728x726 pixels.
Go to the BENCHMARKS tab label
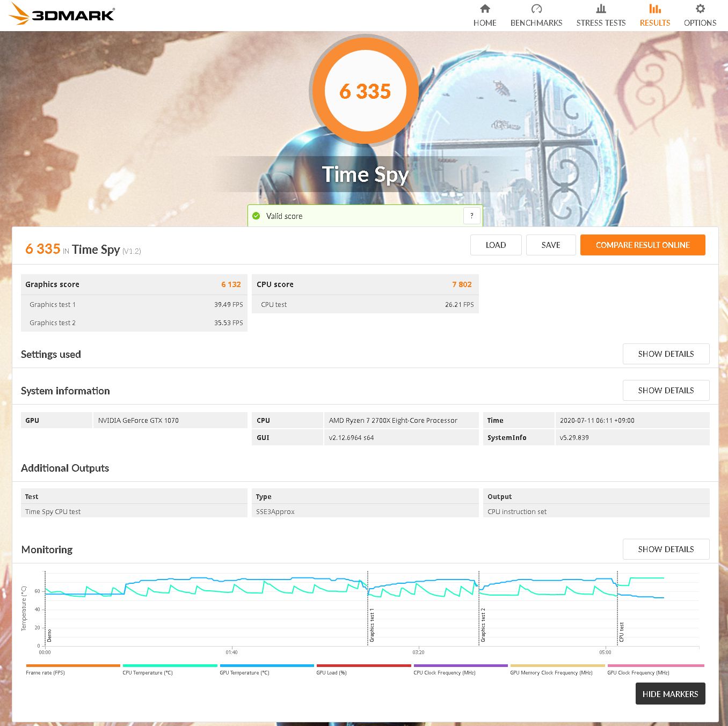pos(536,23)
